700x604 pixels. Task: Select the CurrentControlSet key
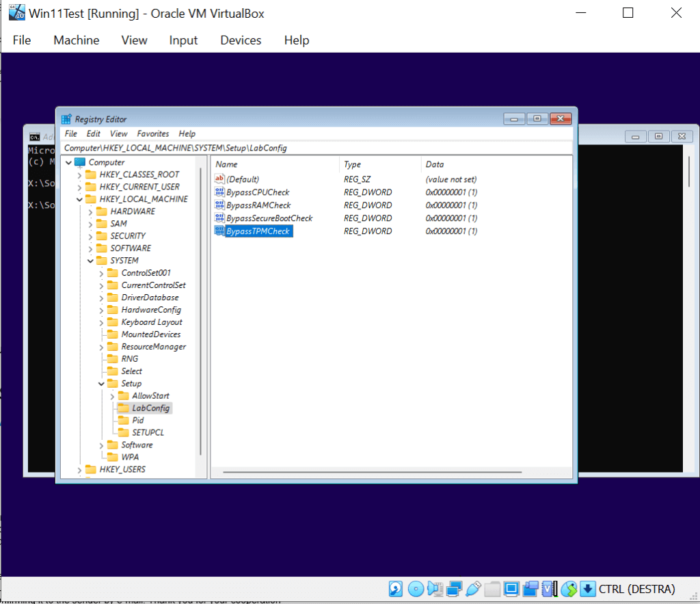point(154,285)
